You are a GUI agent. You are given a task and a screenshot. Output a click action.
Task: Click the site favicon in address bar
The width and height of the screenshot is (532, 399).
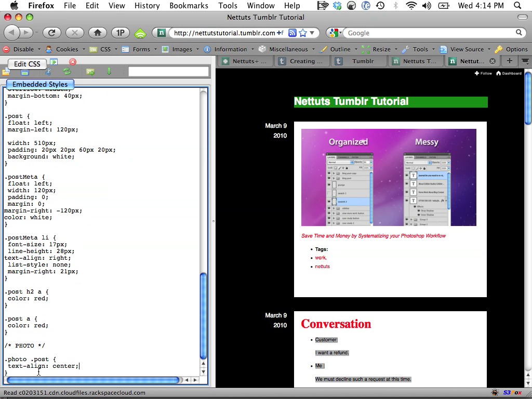162,33
